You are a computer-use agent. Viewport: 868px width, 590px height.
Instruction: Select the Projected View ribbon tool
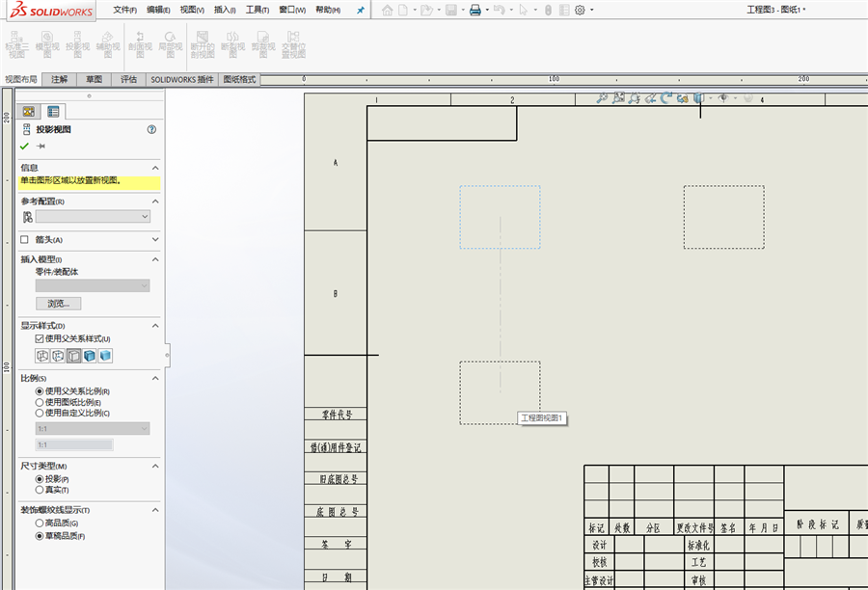(x=77, y=44)
